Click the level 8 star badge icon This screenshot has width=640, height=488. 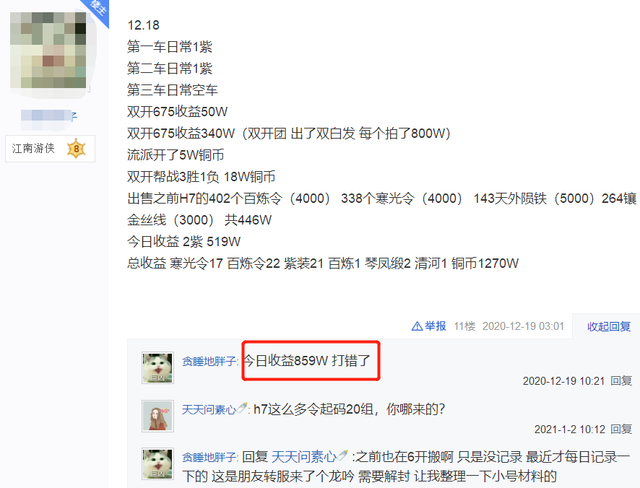(x=76, y=149)
